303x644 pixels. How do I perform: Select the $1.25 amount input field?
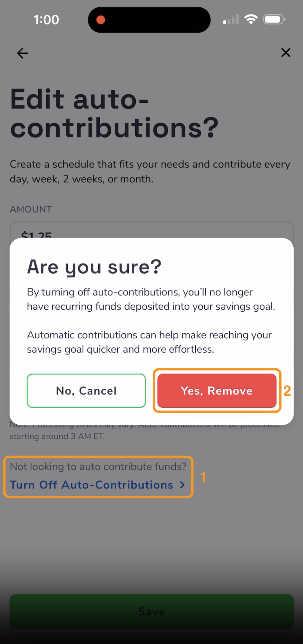(151, 230)
